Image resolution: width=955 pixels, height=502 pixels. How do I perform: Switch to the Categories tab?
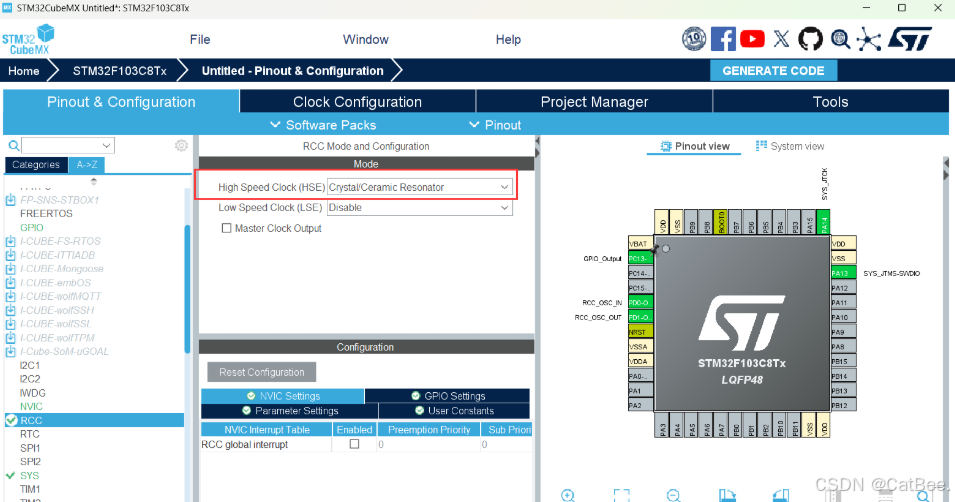pos(36,164)
